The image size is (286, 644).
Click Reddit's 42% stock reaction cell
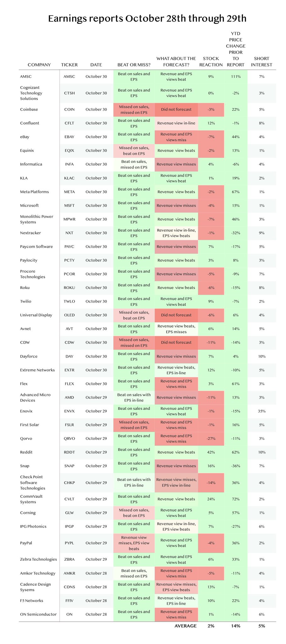pos(211,452)
